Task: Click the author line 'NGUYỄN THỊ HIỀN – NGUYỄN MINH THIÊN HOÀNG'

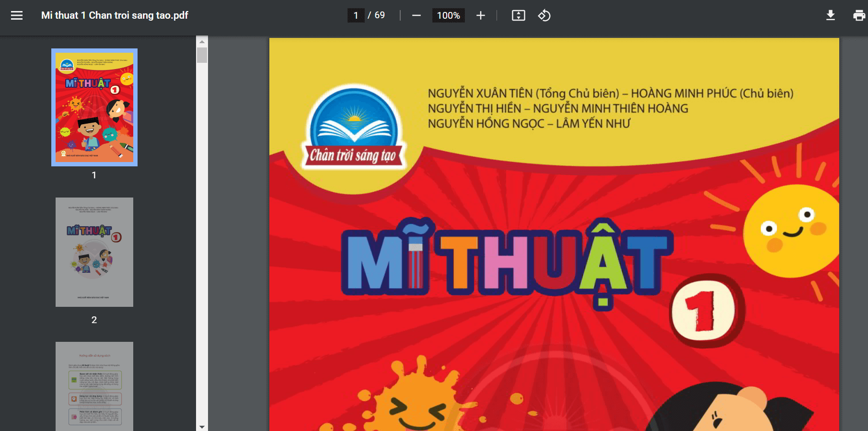Action: (558, 109)
